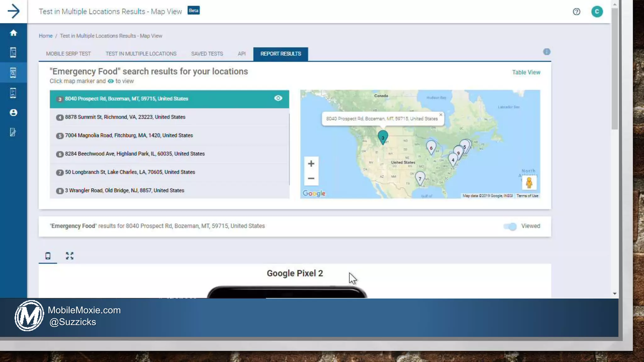The height and width of the screenshot is (362, 644).
Task: Click the blue info icon near tabs
Action: (547, 52)
